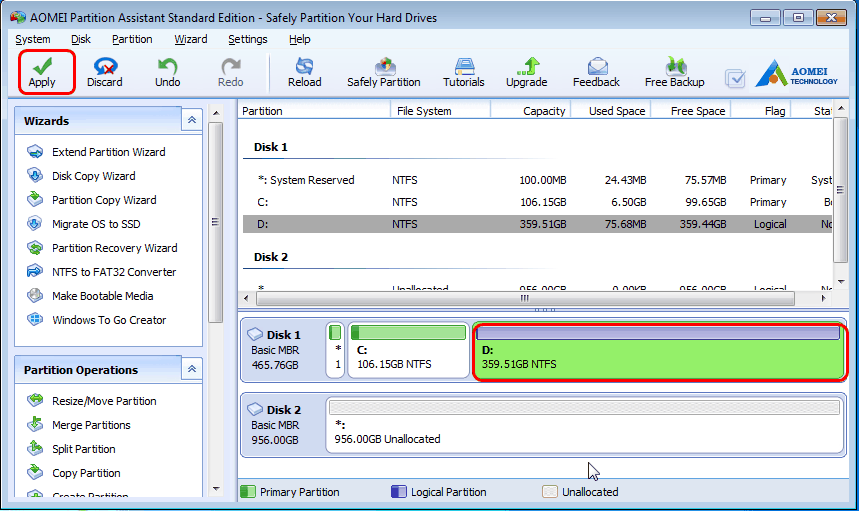Viewport: 859px width, 511px height.
Task: Click the left panel scrollbar down arrow
Action: point(216,489)
